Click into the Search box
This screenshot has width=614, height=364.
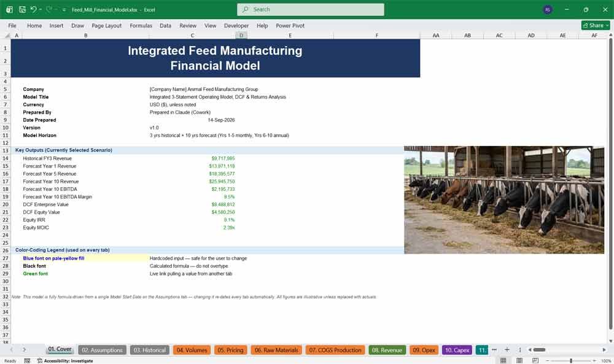pyautogui.click(x=311, y=9)
